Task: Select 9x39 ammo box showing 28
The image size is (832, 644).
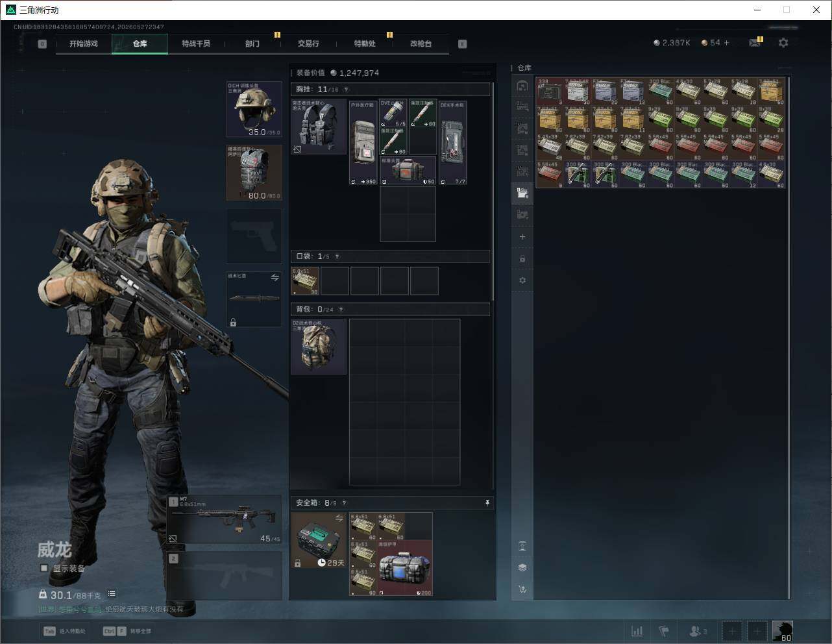Action: [x=772, y=119]
